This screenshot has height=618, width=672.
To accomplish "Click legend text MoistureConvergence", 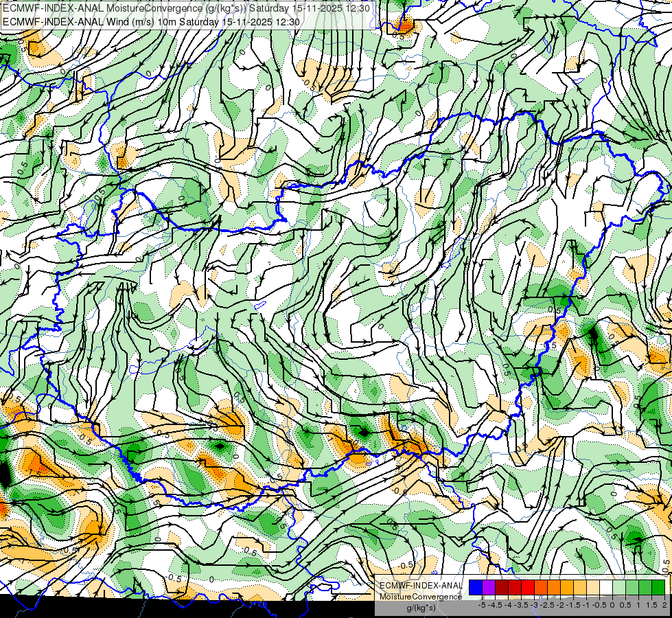I will [x=421, y=597].
